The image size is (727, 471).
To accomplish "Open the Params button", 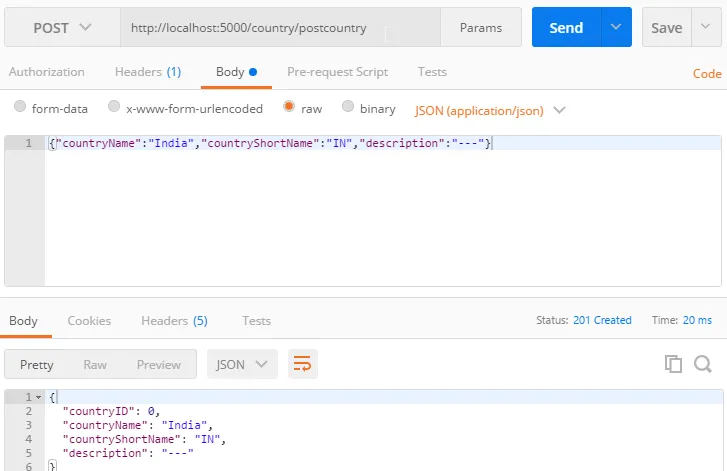I will click(x=481, y=28).
